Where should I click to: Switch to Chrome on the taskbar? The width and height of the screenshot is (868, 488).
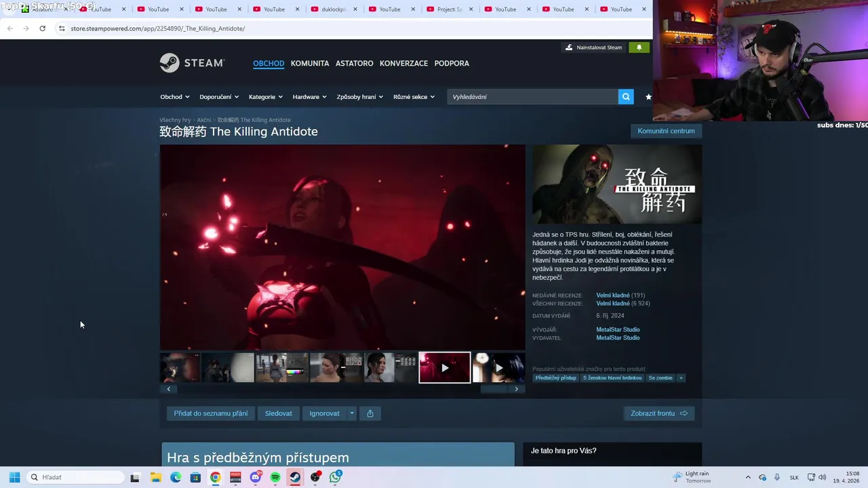coord(215,477)
